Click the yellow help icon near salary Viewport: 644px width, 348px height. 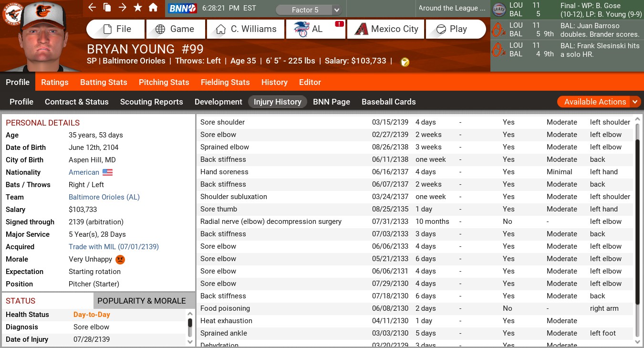click(x=405, y=62)
